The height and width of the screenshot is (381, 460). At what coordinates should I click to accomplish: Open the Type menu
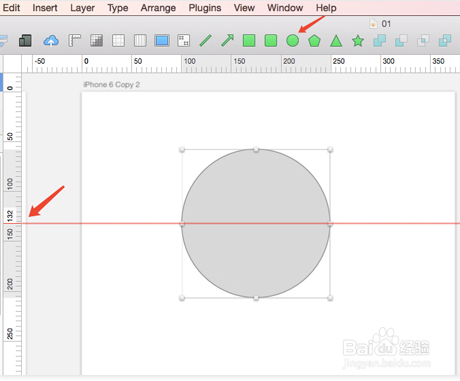[x=118, y=8]
